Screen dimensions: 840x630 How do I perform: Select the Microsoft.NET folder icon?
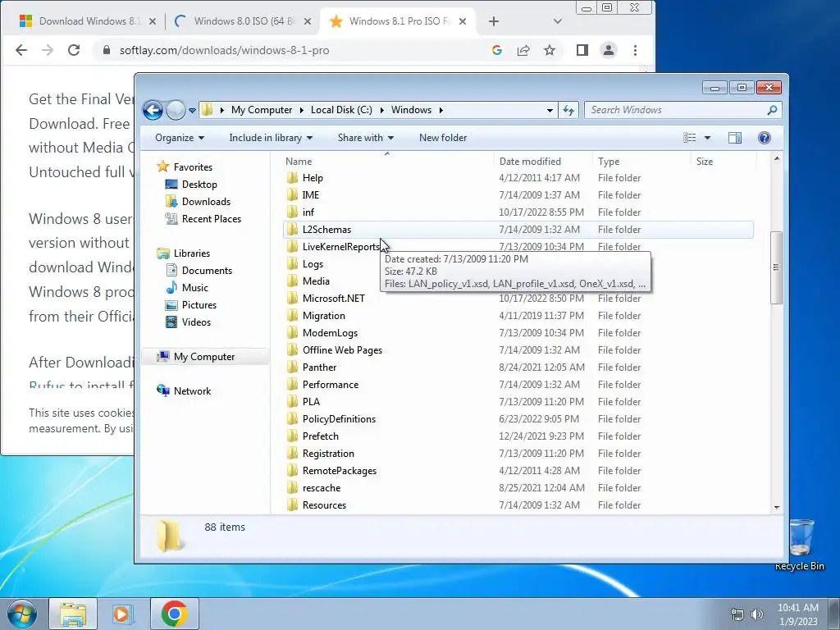[293, 299]
